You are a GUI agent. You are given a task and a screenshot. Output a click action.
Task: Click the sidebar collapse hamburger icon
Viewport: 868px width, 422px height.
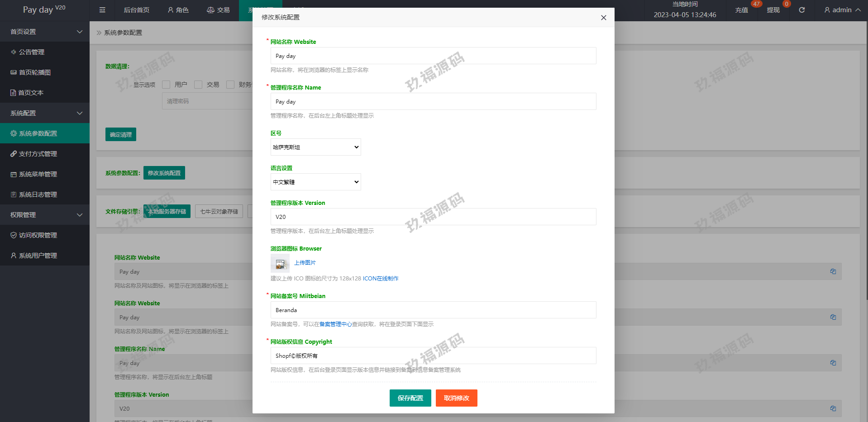(102, 10)
